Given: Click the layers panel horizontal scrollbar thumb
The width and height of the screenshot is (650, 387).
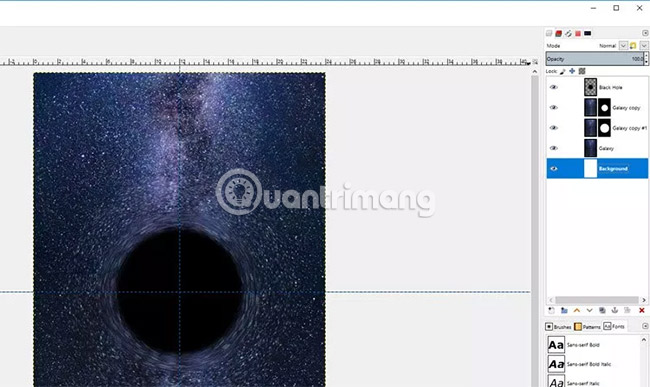Looking at the screenshot, I should tap(597, 300).
